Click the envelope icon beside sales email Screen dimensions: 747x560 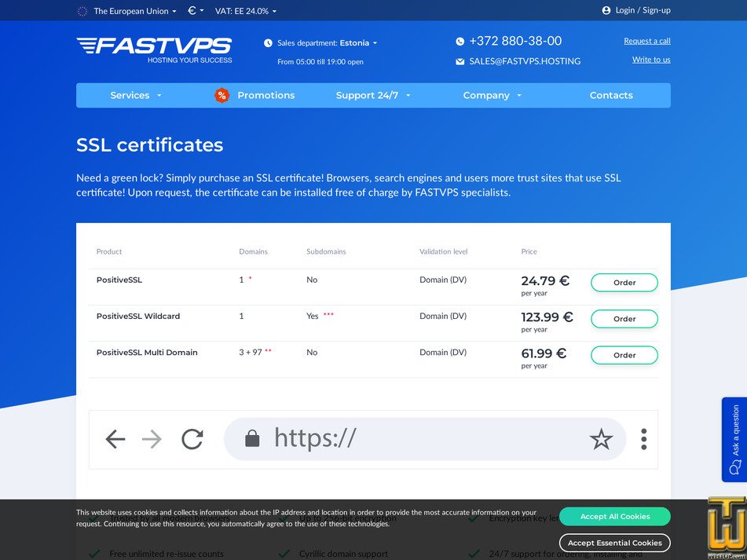460,61
